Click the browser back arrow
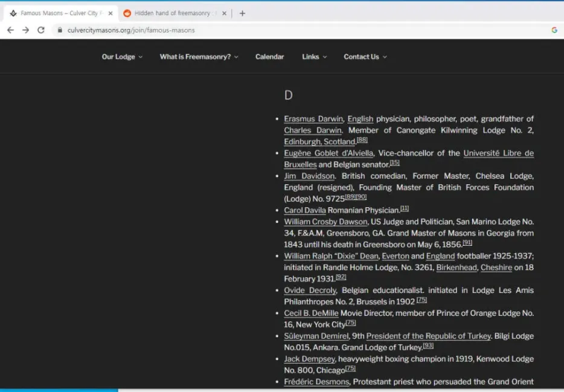The image size is (564, 392). pyautogui.click(x=10, y=30)
